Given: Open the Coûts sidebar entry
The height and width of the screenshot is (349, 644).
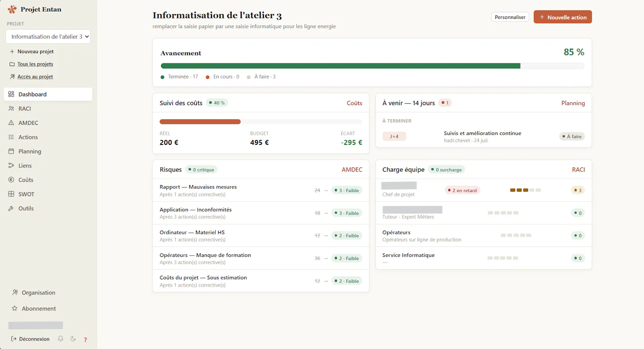Looking at the screenshot, I should tap(48, 180).
